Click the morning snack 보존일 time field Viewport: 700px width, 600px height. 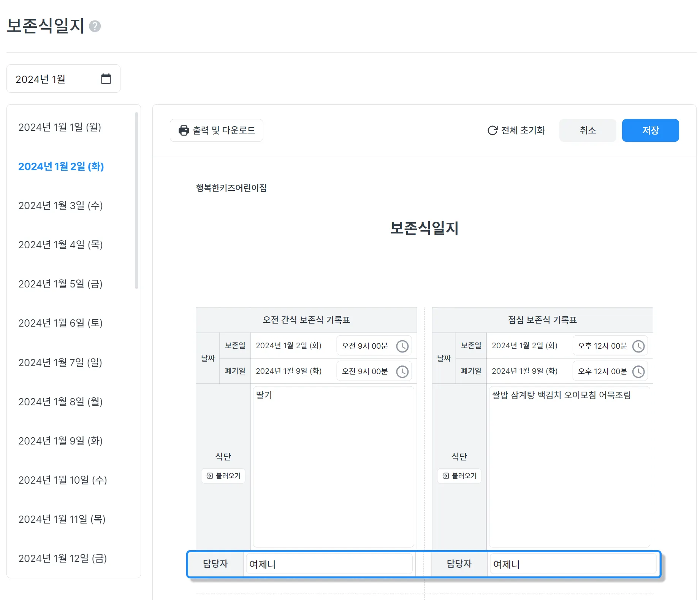[374, 346]
